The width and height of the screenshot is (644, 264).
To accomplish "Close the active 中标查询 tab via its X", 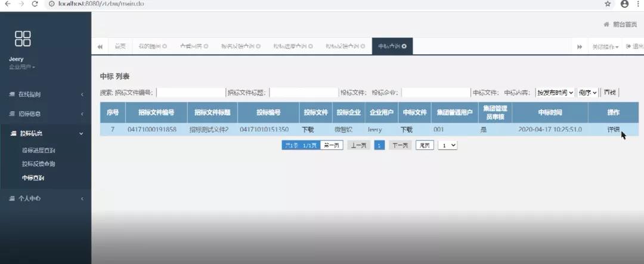I will point(404,47).
